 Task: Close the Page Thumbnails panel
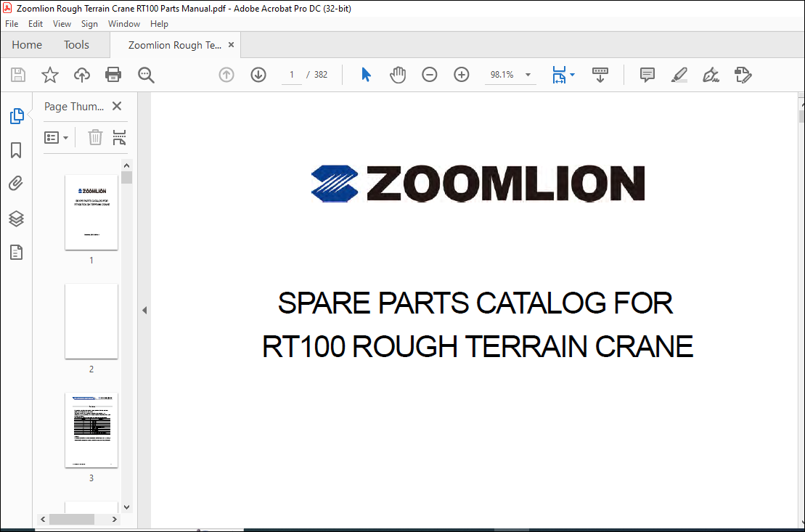(x=117, y=106)
